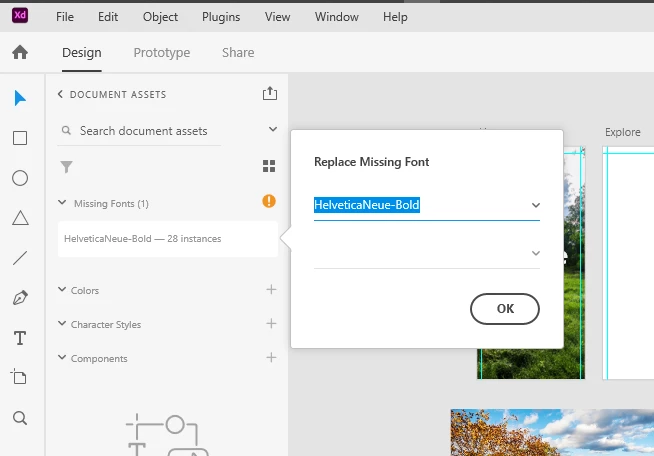Click the filter funnel icon
This screenshot has width=654, height=456.
click(x=66, y=167)
